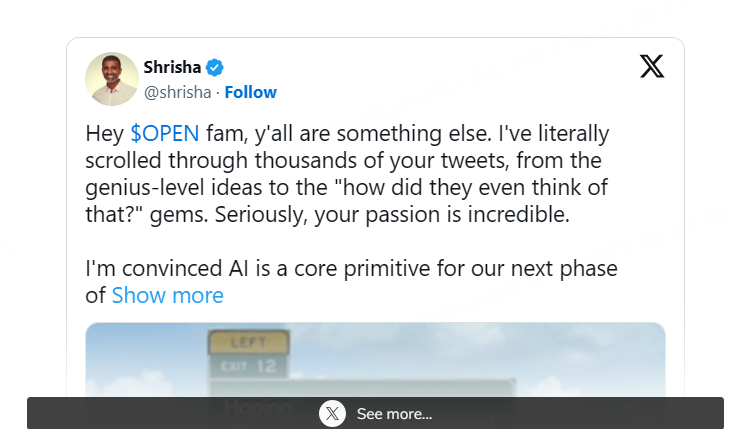This screenshot has height=429, width=739.
Task: Click Shrisha's profile avatar photo
Action: [x=112, y=79]
